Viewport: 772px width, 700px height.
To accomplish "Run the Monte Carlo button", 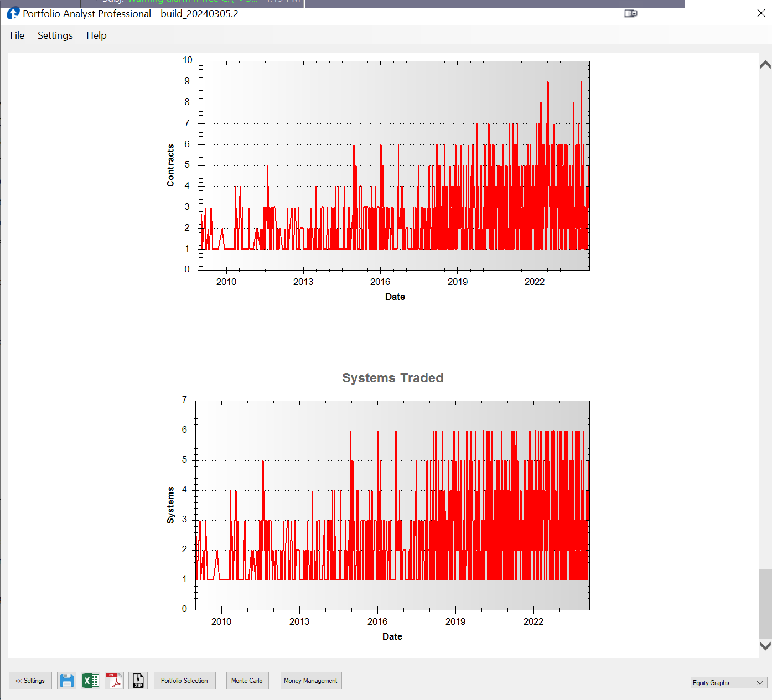I will [247, 681].
